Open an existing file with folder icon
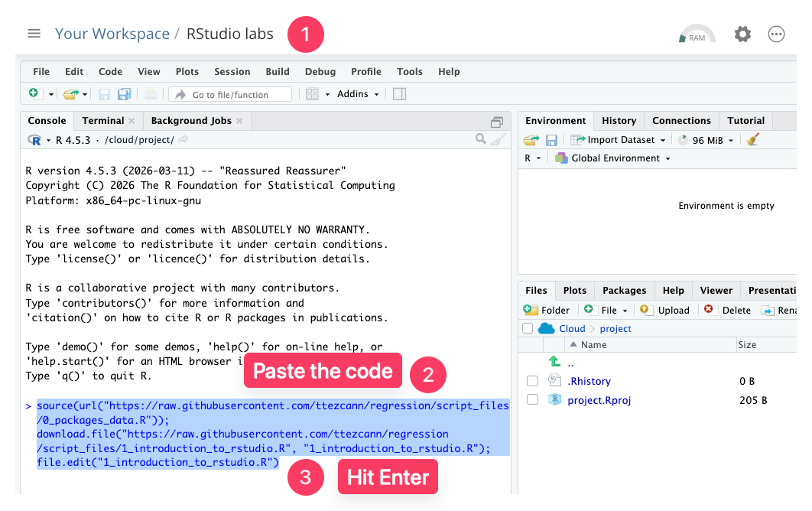The image size is (812, 511). click(71, 94)
